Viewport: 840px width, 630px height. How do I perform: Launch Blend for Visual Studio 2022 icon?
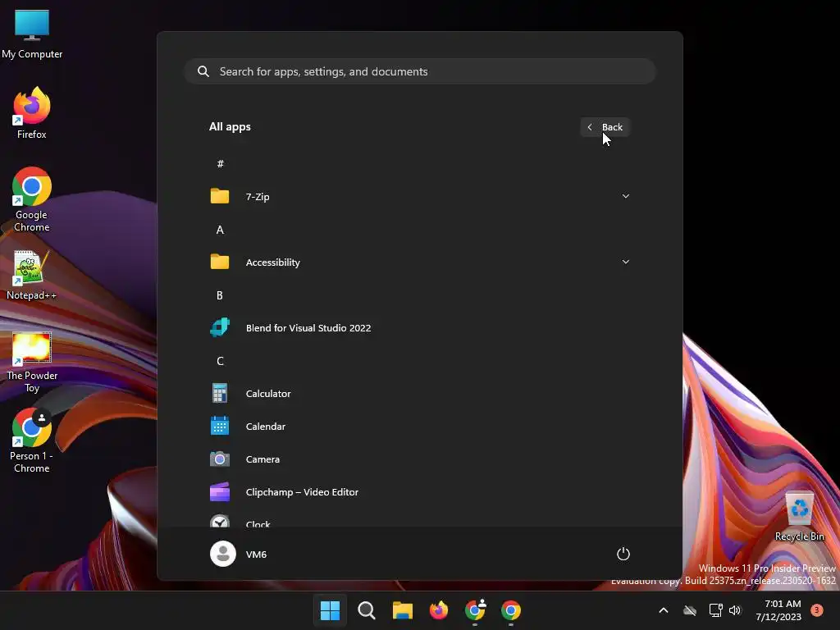click(x=220, y=327)
